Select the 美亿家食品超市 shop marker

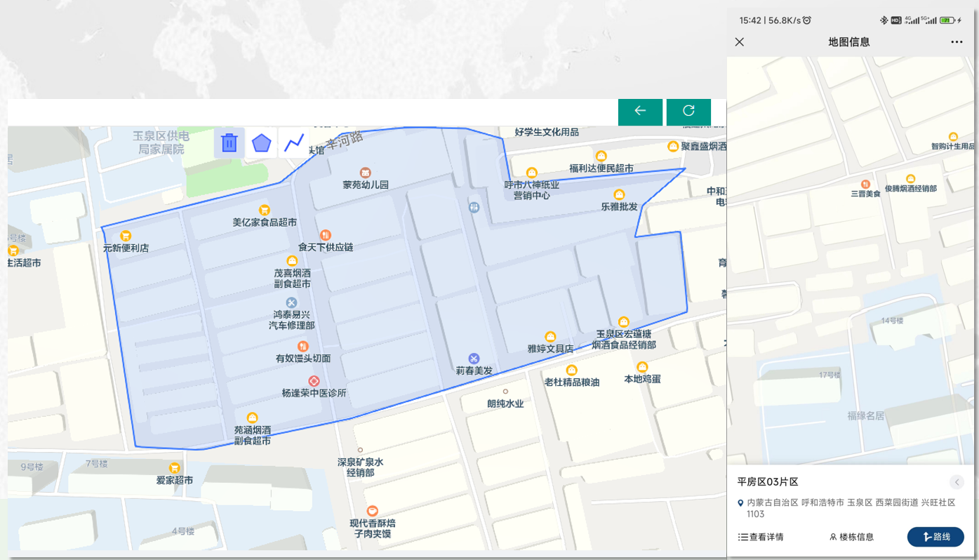[265, 210]
